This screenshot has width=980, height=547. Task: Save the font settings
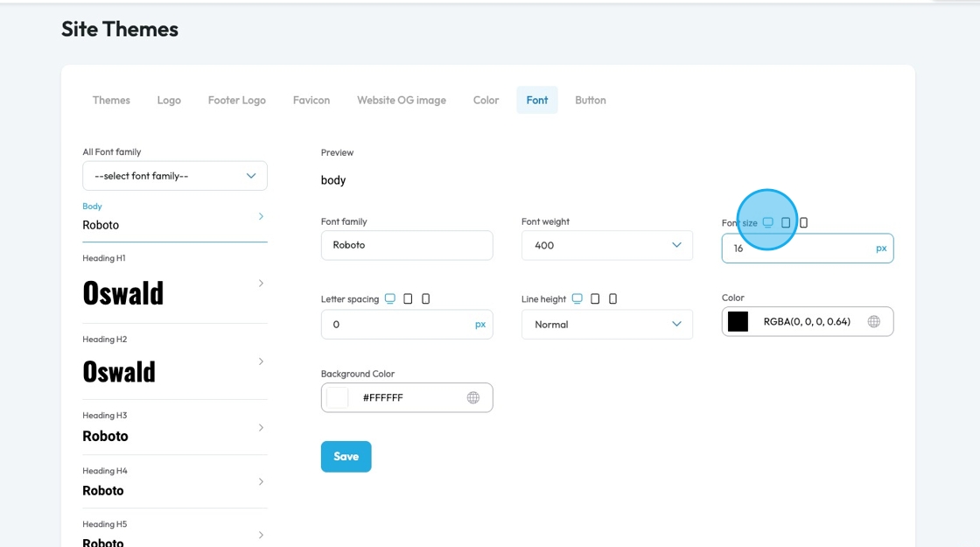(x=346, y=456)
